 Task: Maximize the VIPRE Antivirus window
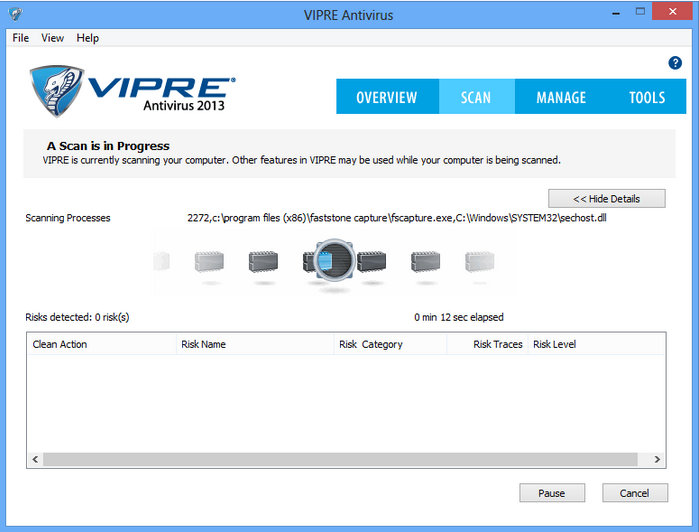[640, 12]
